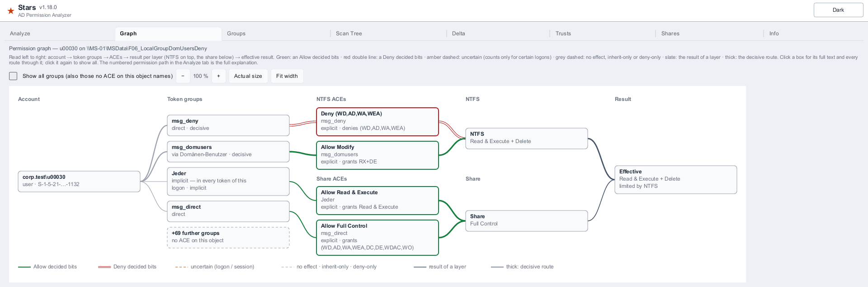The width and height of the screenshot is (868, 287).
Task: Click the Allow decided bits legend entry
Action: tap(47, 267)
